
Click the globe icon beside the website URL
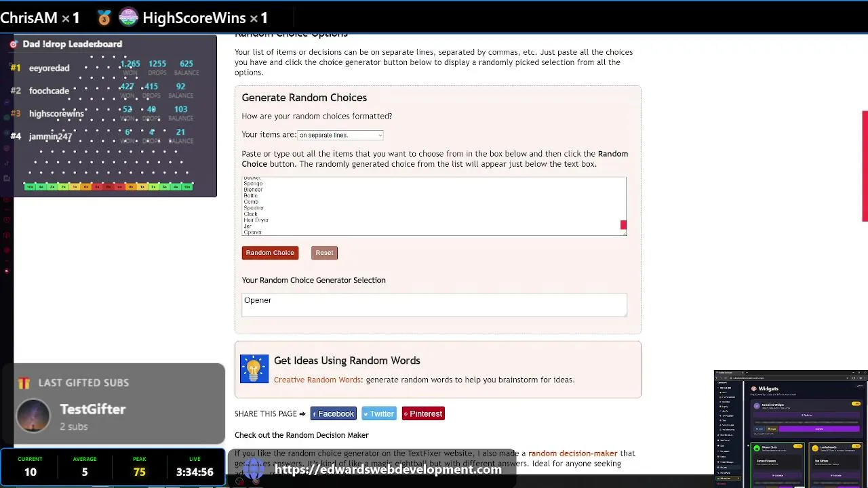coord(254,468)
